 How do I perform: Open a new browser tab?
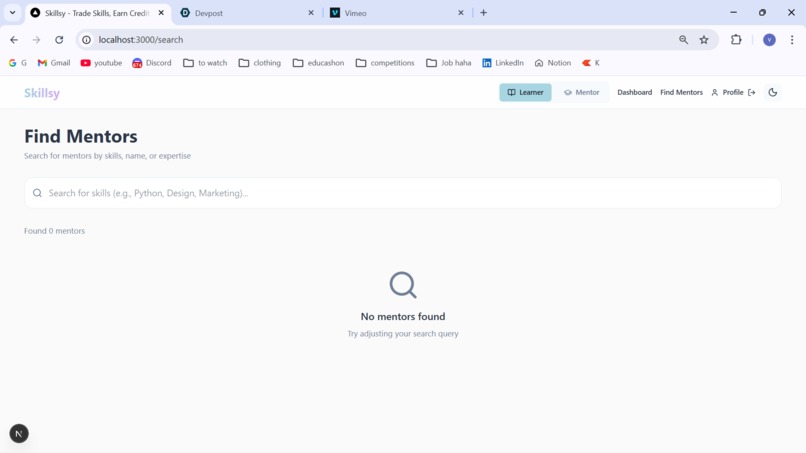click(483, 13)
